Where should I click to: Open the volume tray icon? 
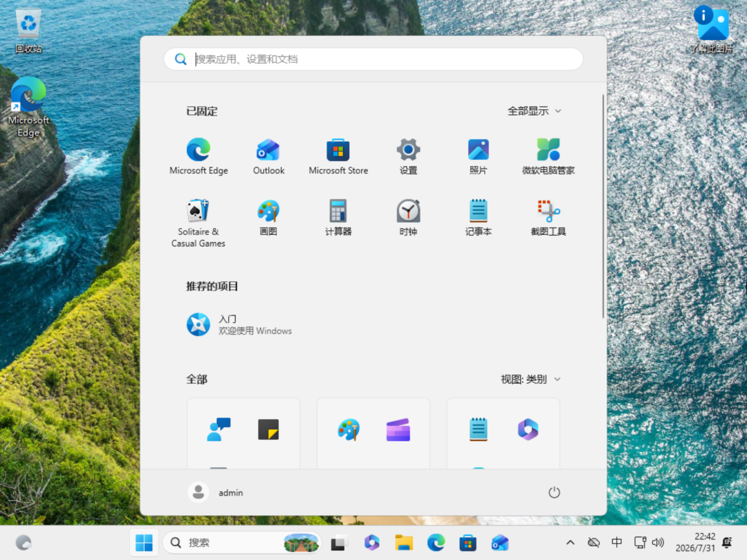[658, 543]
